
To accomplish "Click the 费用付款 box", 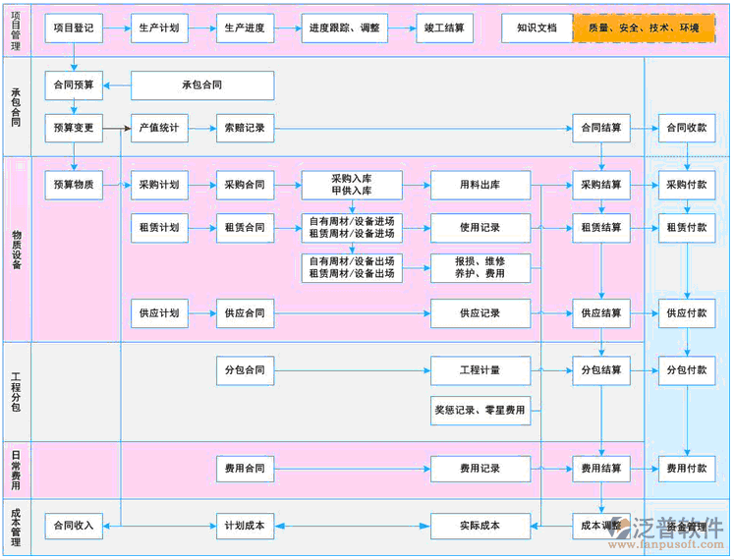I will [x=686, y=469].
